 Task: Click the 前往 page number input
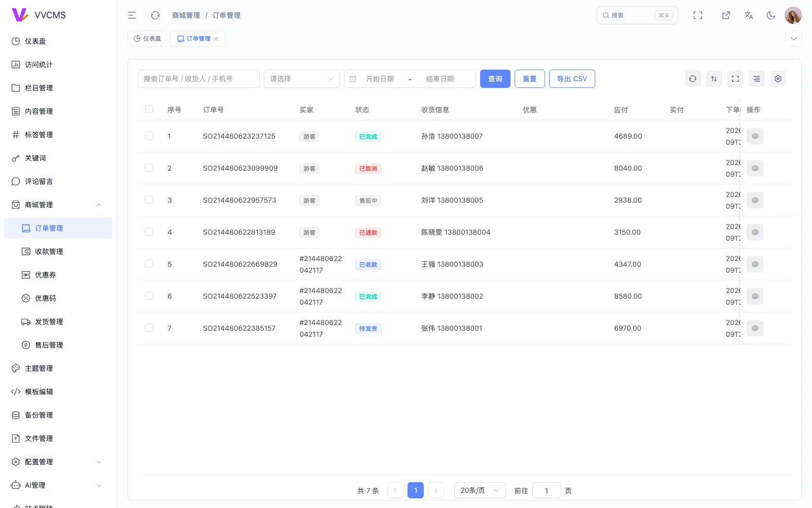547,490
